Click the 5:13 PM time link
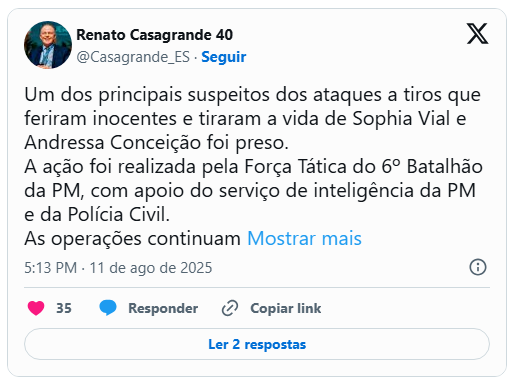Image resolution: width=512 pixels, height=388 pixels. point(50,268)
